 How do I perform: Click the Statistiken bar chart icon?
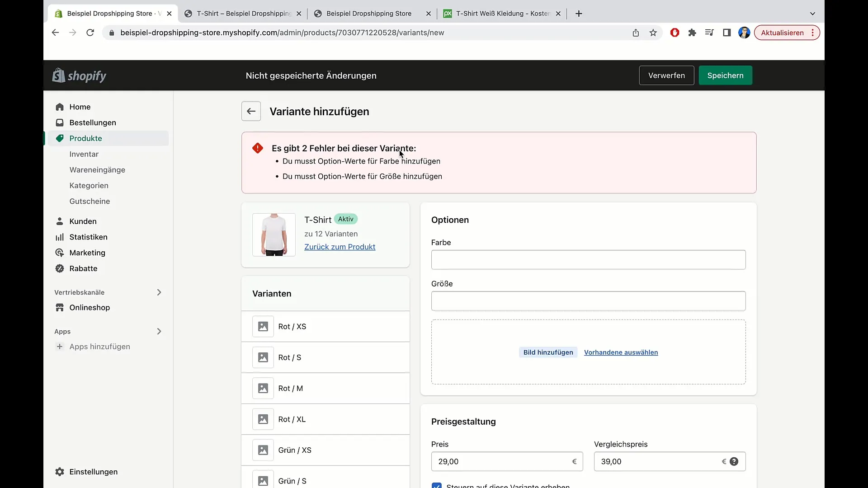60,237
